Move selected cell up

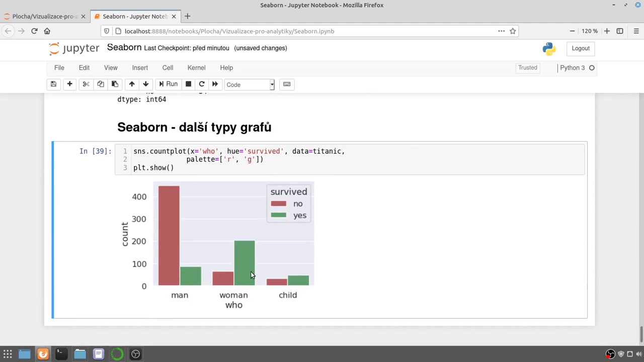(x=132, y=84)
